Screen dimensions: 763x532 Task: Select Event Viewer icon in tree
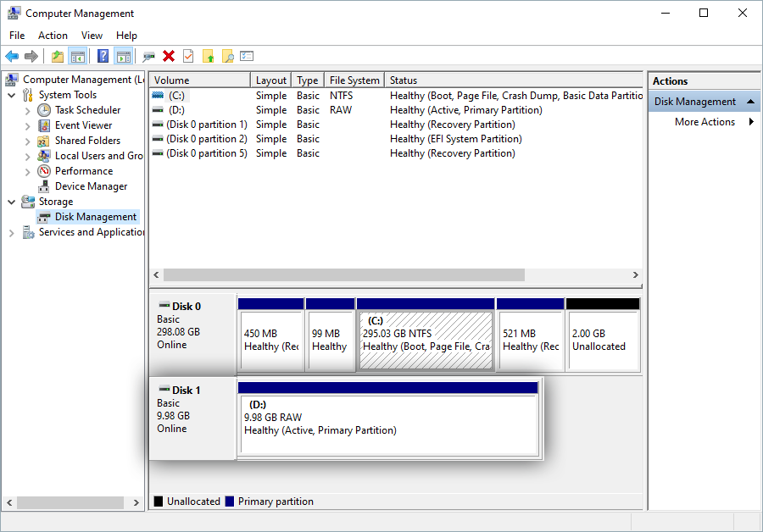[x=44, y=125]
